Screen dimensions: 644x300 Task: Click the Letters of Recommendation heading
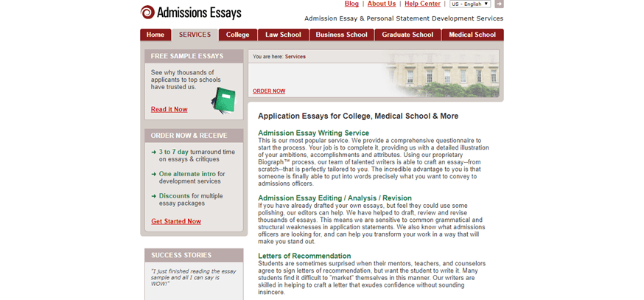coord(304,256)
